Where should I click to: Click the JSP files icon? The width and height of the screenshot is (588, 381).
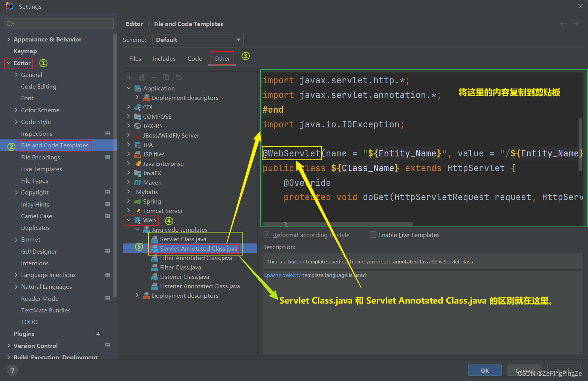click(138, 155)
